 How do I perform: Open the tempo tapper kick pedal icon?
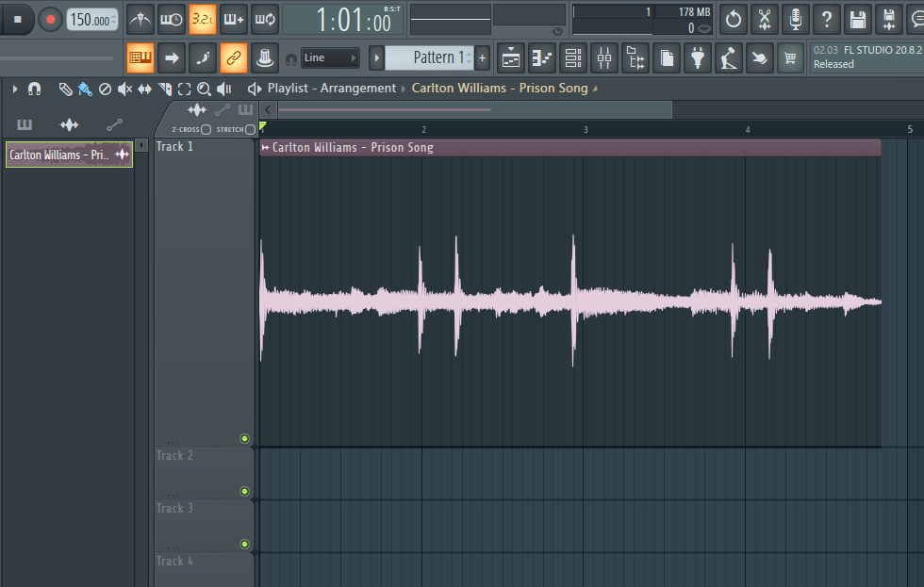point(729,57)
